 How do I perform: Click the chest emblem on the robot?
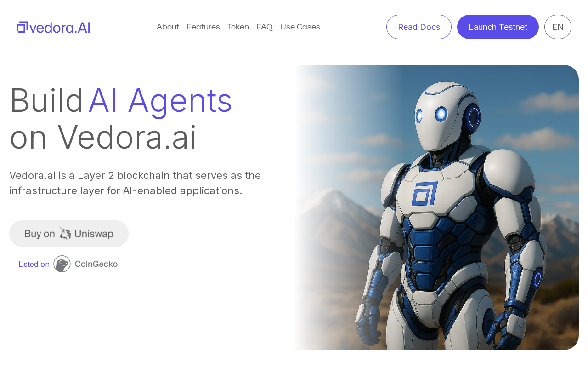click(x=424, y=193)
